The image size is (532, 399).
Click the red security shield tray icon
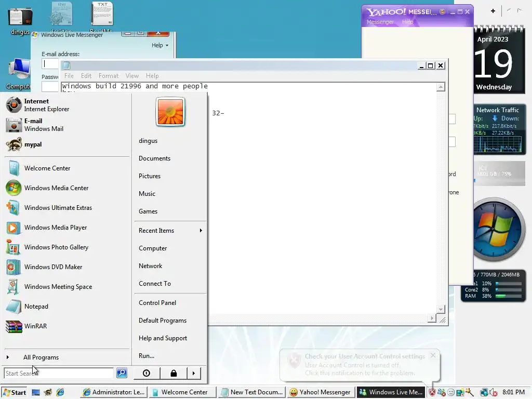[x=432, y=393]
